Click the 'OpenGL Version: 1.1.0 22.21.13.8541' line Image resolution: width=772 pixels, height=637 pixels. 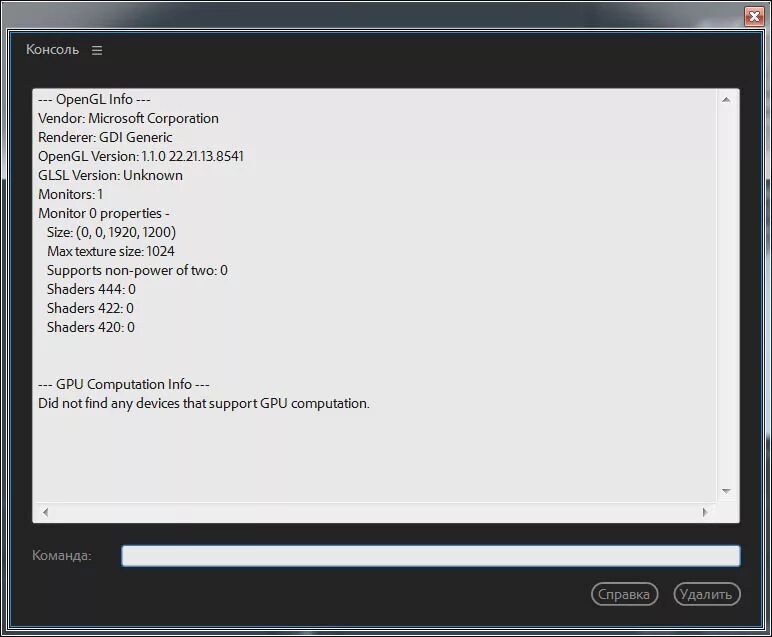[141, 157]
